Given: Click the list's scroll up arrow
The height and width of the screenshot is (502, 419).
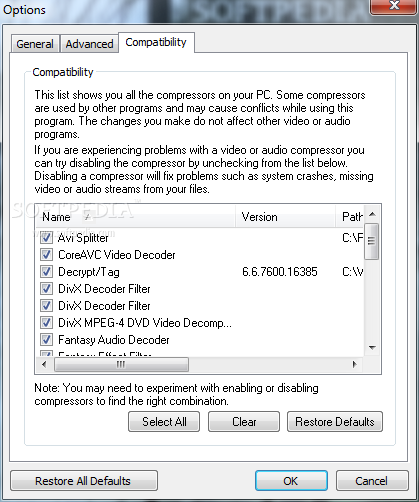Looking at the screenshot, I should click(372, 214).
